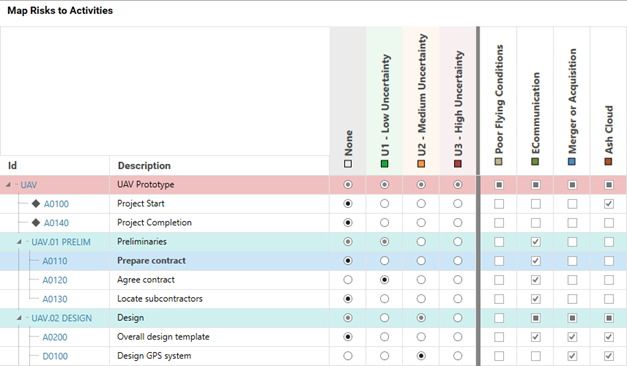Image resolution: width=627 pixels, height=366 pixels.
Task: Check Merger or Acquisition for Agree contract
Action: pyautogui.click(x=572, y=280)
